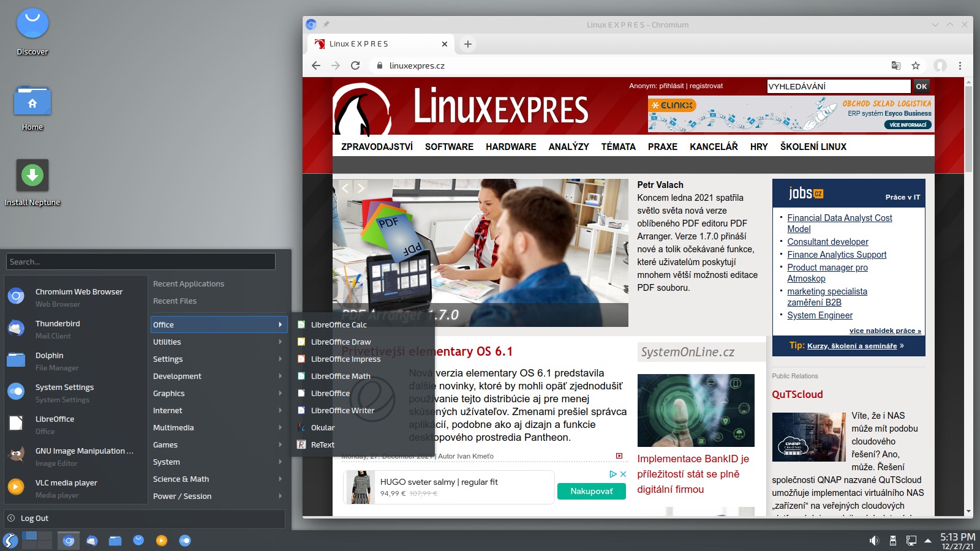Screen dimensions: 980x551
Task: Launch LibreOffice Writer from submenu
Action: click(x=363, y=410)
